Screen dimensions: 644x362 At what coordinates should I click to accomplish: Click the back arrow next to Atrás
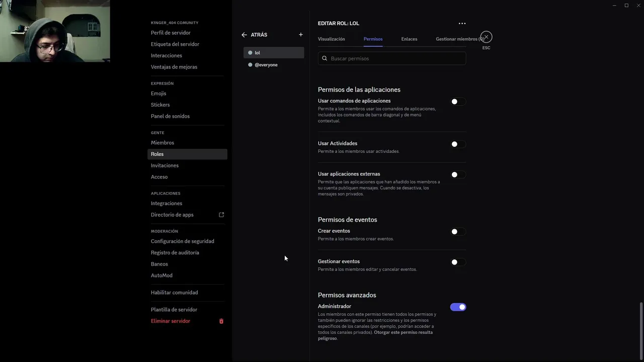[x=244, y=35]
